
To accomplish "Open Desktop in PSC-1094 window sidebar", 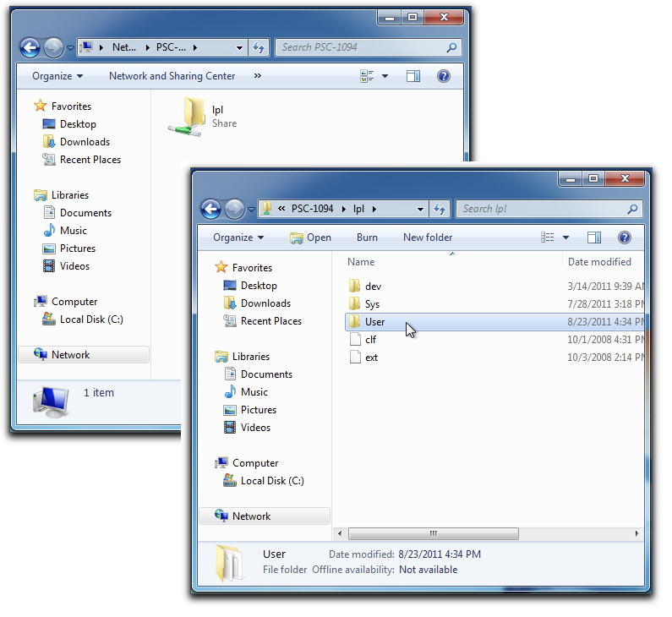I will coord(69,124).
